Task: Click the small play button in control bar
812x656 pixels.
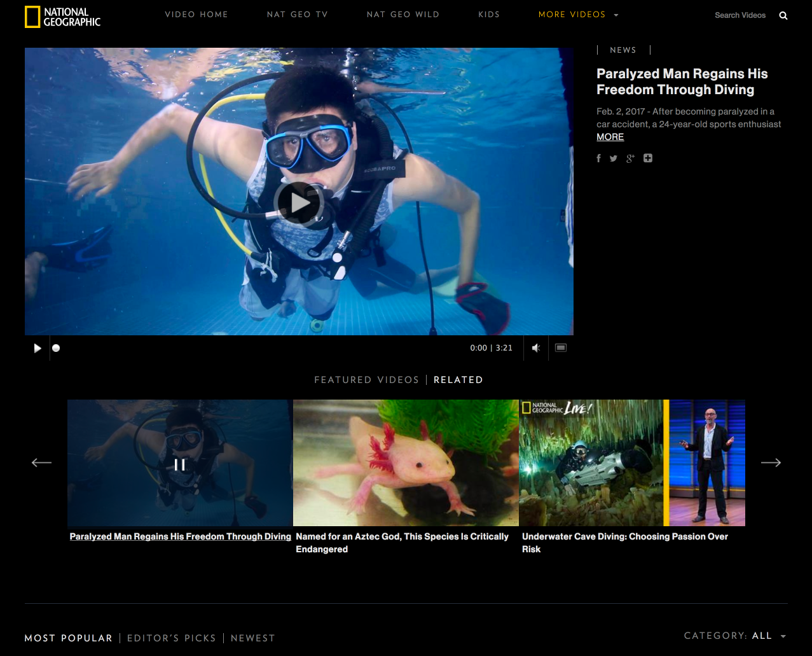Action: 38,348
